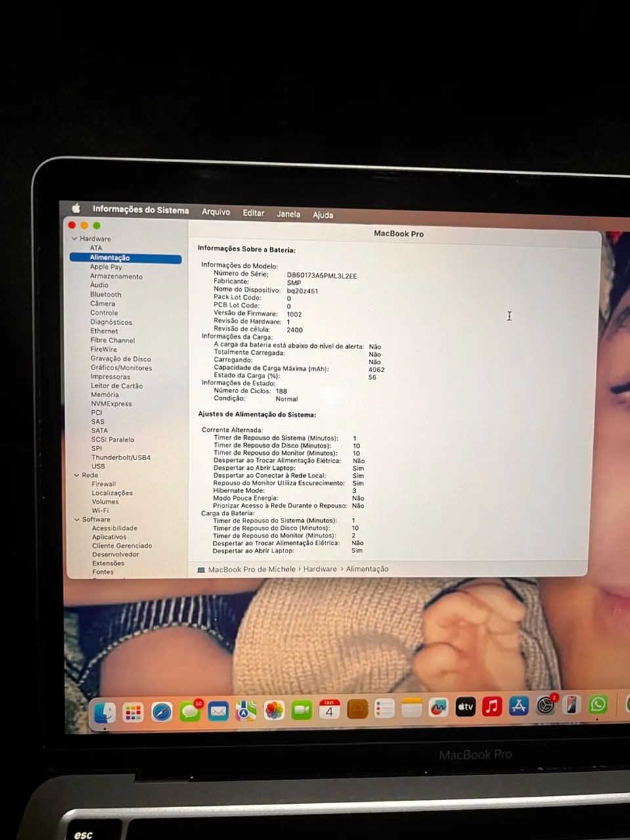Open the Music app
630x840 pixels.
point(492,706)
